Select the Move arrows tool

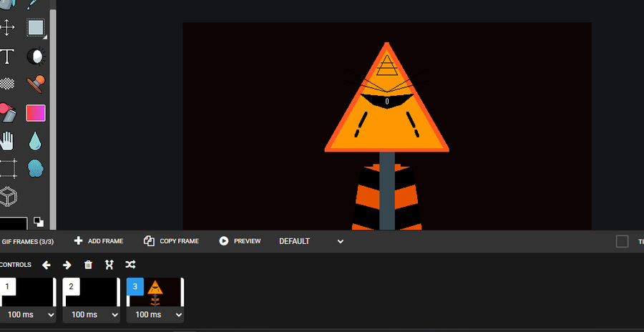(x=7, y=27)
